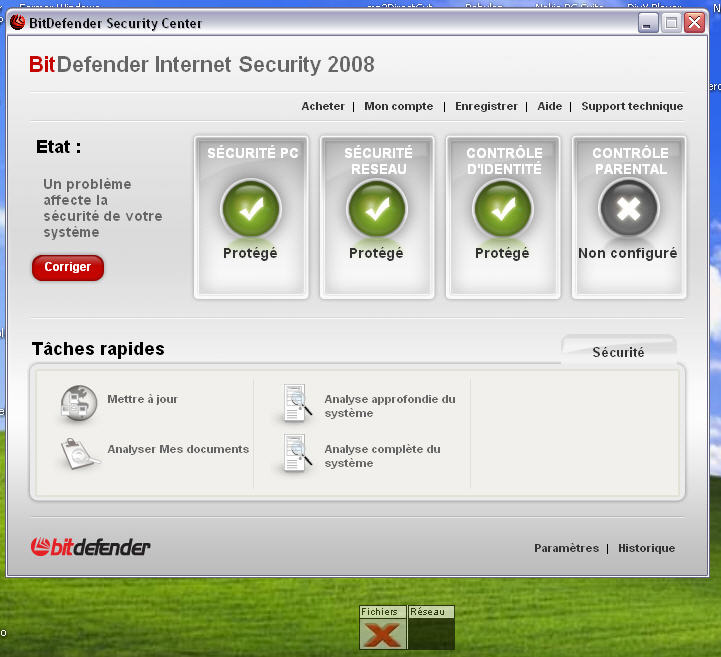
Task: Click the Un problème affecte la sécurité message
Action: 103,208
